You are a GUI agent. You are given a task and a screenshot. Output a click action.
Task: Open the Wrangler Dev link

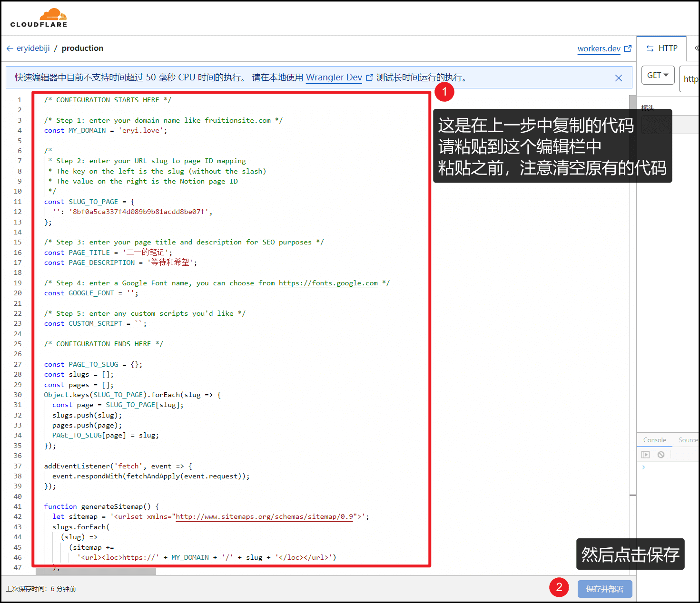(x=334, y=77)
